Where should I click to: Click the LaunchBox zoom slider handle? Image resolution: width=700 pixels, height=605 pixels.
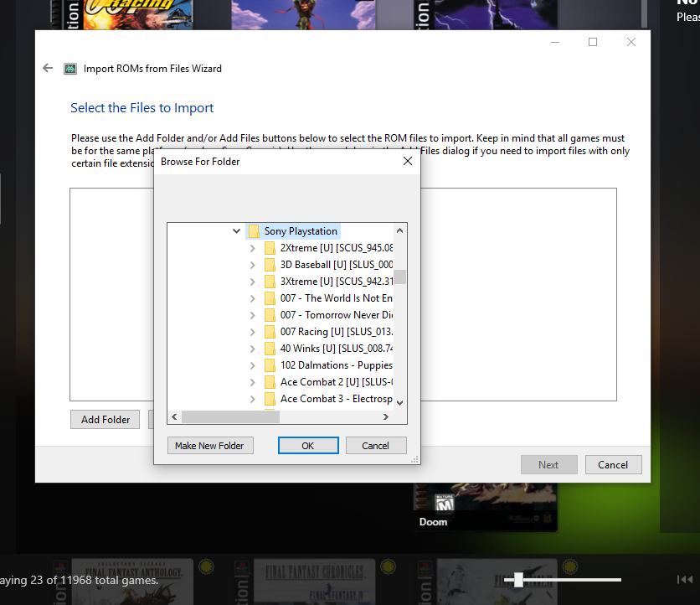coord(518,580)
